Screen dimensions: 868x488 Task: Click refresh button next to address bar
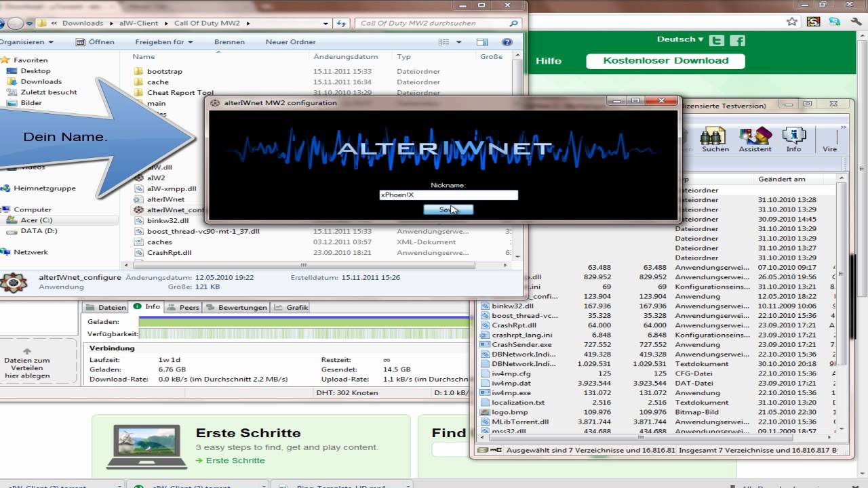[342, 23]
